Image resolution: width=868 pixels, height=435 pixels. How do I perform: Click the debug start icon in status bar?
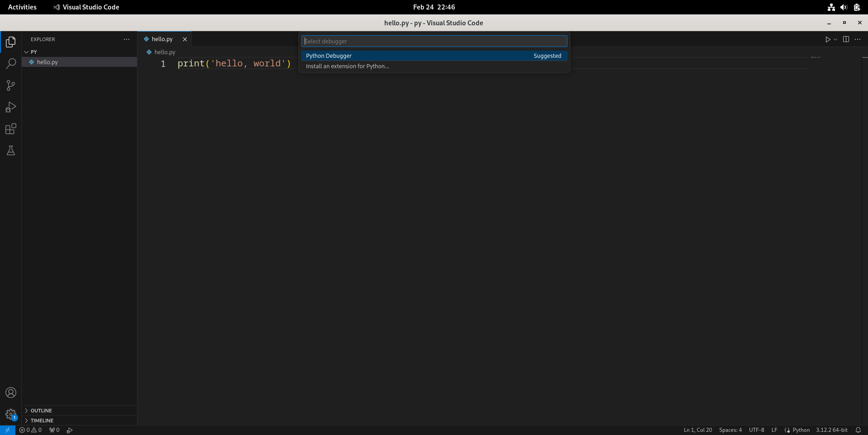70,430
